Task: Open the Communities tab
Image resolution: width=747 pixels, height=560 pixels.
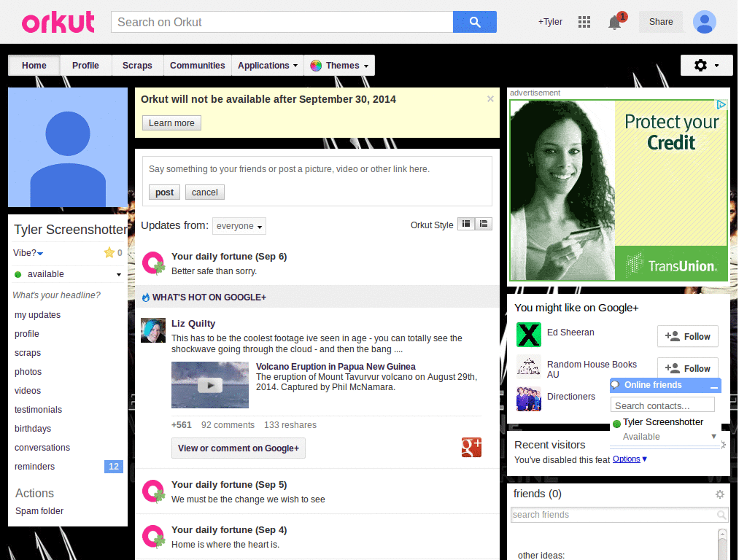Action: [197, 65]
